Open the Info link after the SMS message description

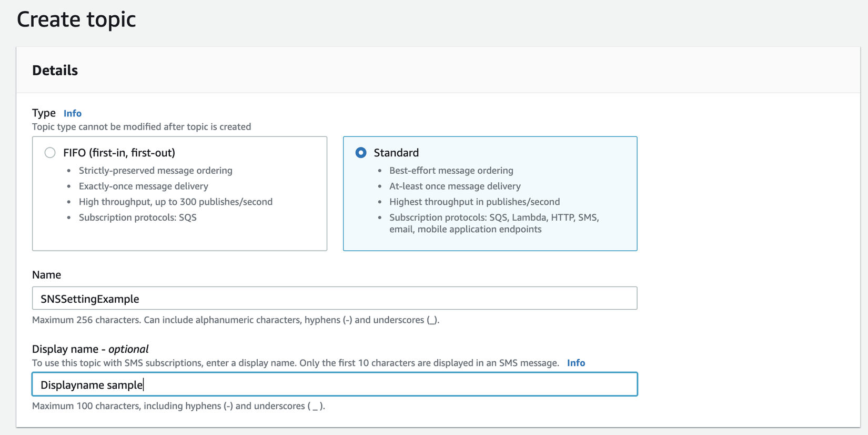pos(576,363)
